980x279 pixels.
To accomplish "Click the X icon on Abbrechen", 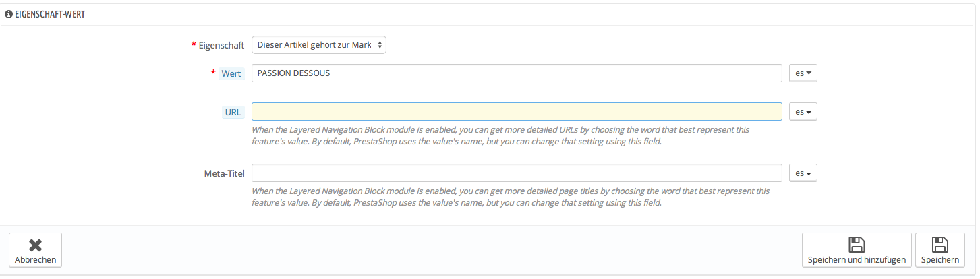I will [35, 245].
